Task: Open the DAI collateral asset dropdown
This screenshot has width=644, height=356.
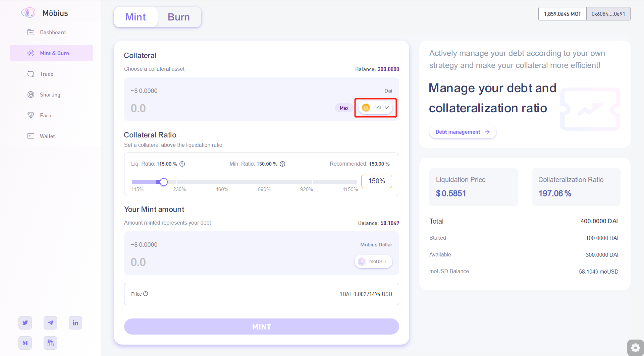Action: coord(375,108)
